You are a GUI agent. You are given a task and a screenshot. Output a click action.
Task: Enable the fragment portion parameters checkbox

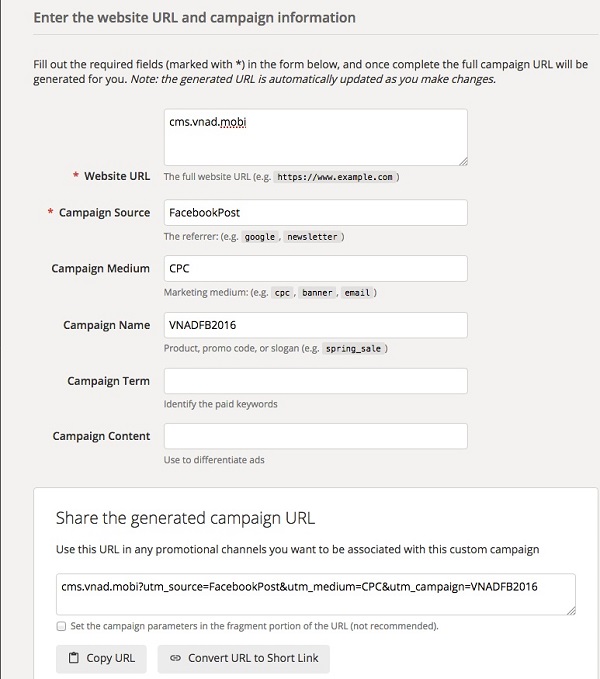point(62,626)
